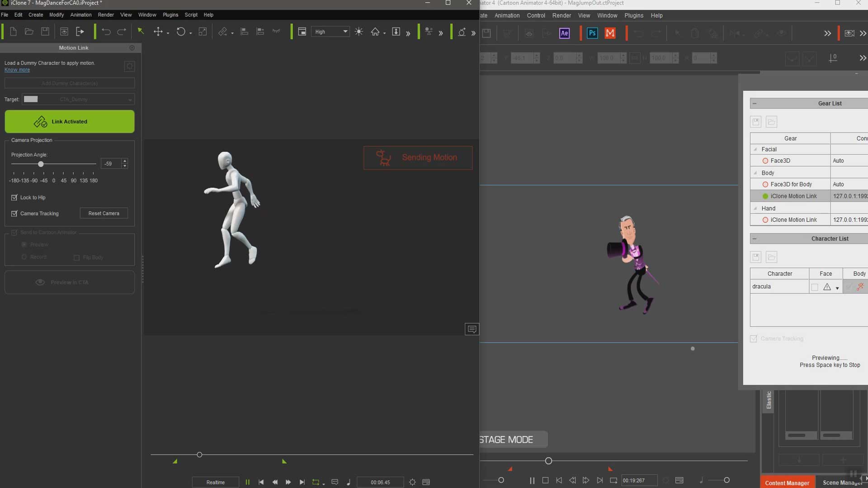Load Character List folder icon

(772, 257)
